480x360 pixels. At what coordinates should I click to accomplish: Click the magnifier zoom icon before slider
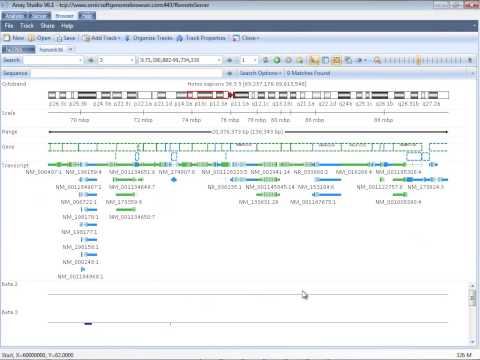pyautogui.click(x=377, y=60)
